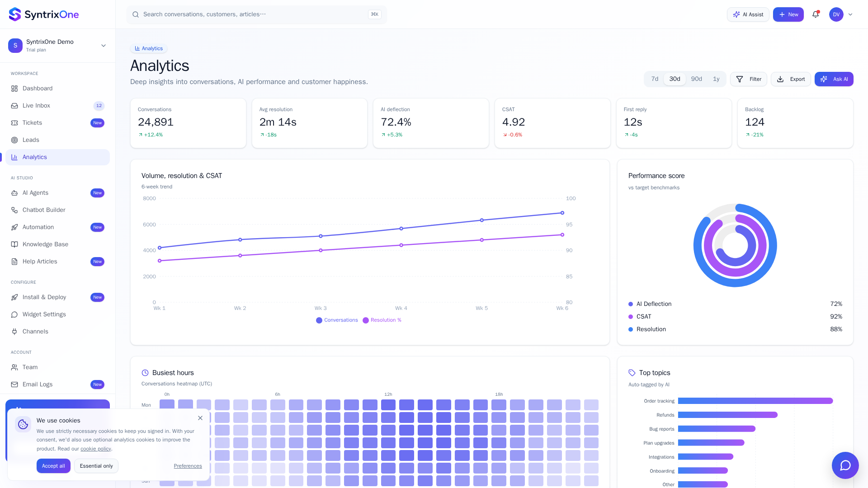Click the Automation rocket icon
This screenshot has height=488, width=868.
point(14,227)
